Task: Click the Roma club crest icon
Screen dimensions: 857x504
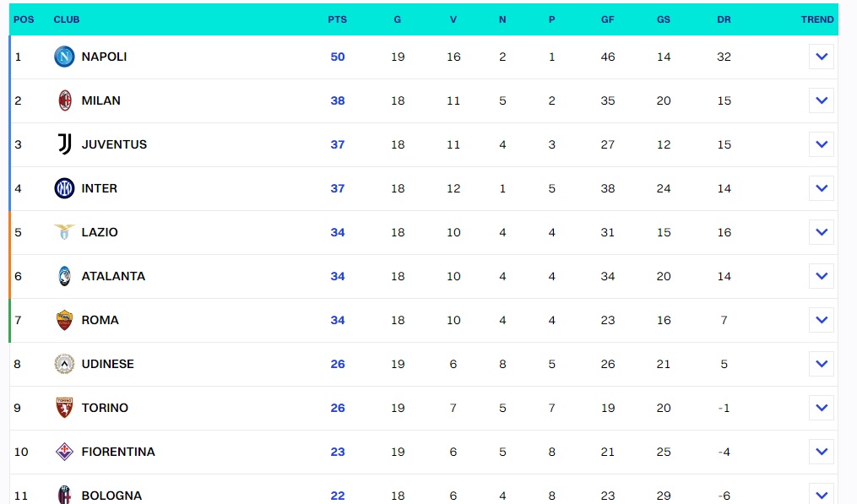Action: tap(64, 320)
